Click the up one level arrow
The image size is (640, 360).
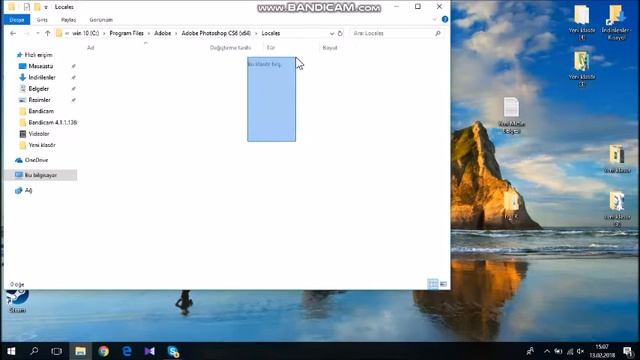[x=47, y=33]
